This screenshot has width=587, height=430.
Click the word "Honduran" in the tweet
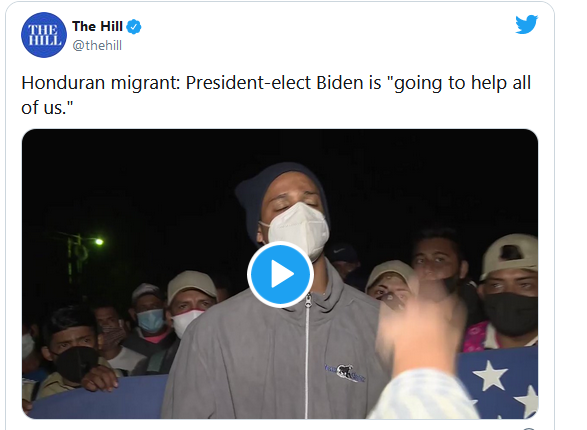[63, 83]
